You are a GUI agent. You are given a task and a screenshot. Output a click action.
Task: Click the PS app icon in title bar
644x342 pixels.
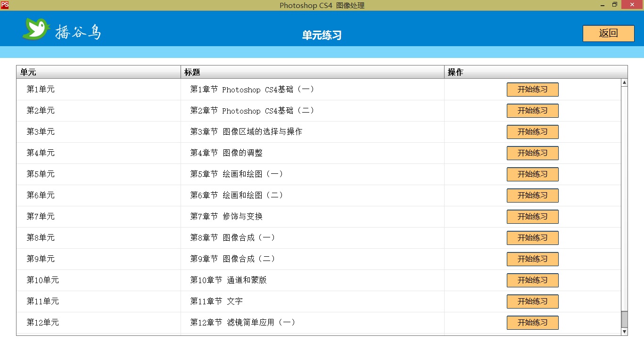pos(5,5)
